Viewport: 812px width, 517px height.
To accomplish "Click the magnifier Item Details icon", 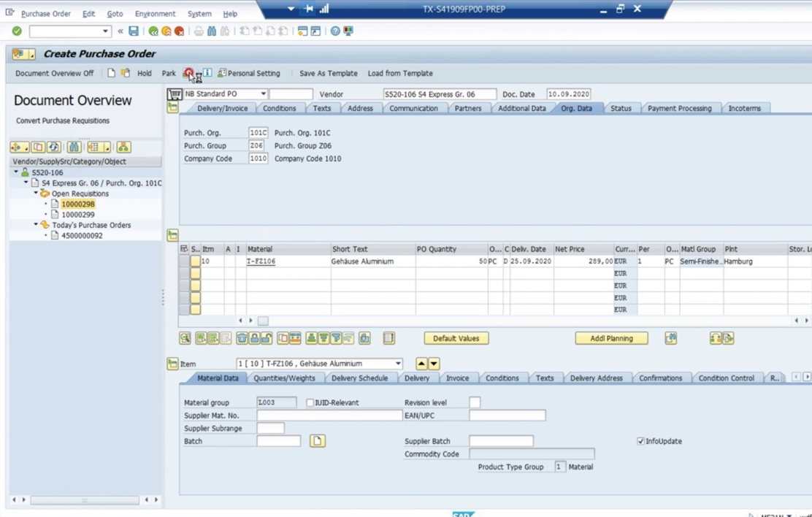I will [x=185, y=338].
